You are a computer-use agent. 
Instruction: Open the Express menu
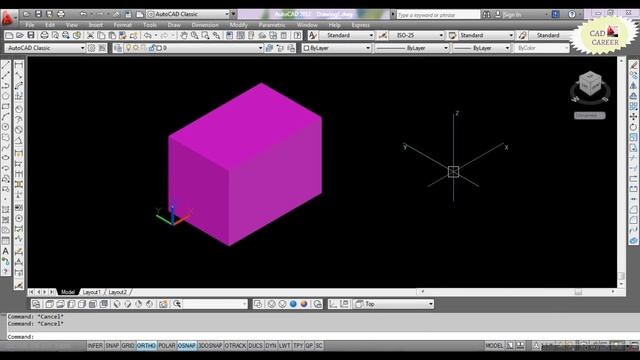pos(360,25)
